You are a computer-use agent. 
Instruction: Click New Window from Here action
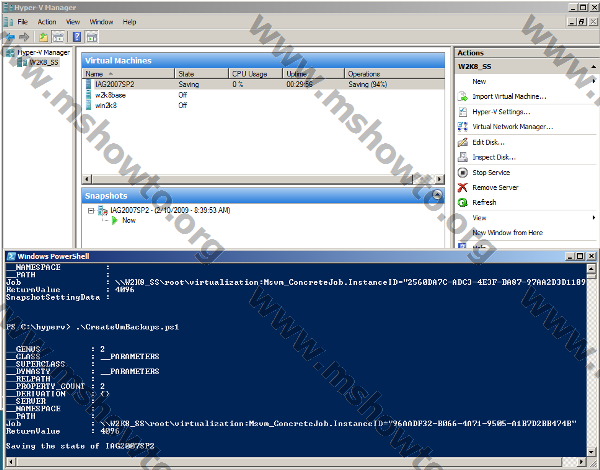click(x=507, y=233)
